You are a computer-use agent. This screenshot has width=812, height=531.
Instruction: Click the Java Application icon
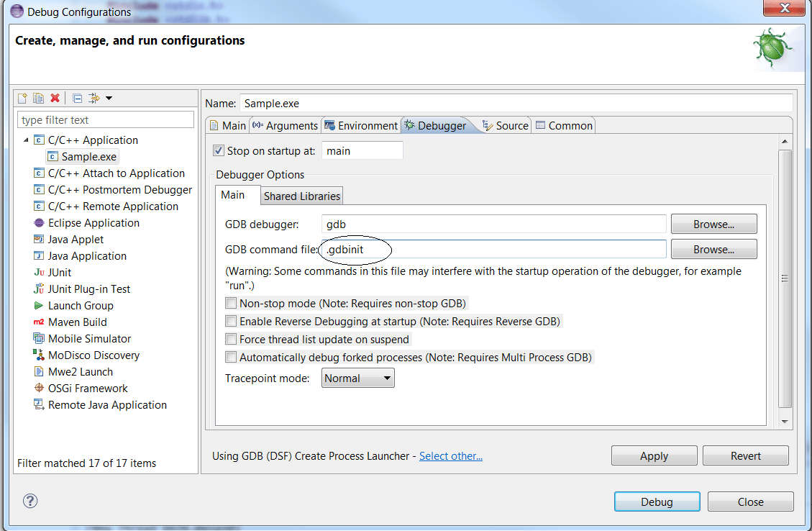pyautogui.click(x=39, y=256)
